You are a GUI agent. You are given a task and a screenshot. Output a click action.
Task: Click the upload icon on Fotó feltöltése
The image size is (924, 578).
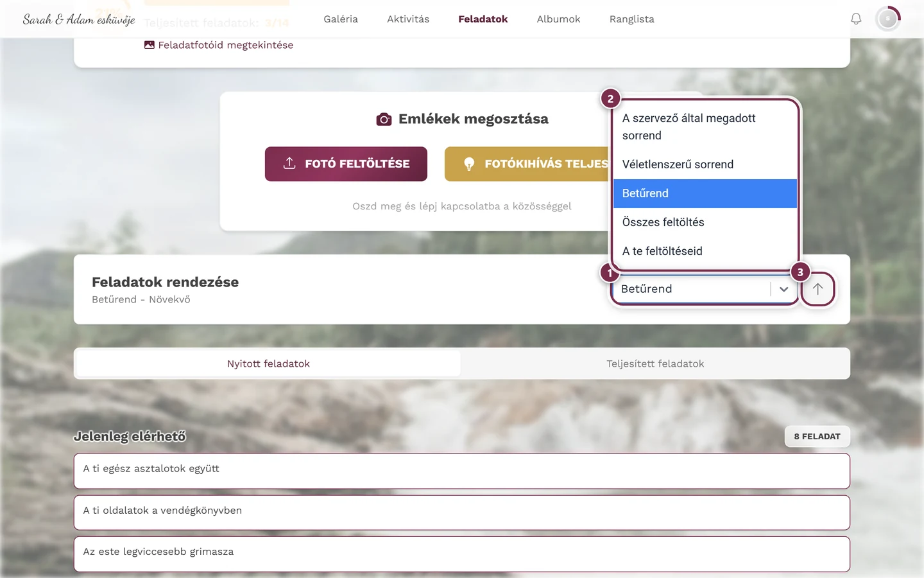click(289, 163)
